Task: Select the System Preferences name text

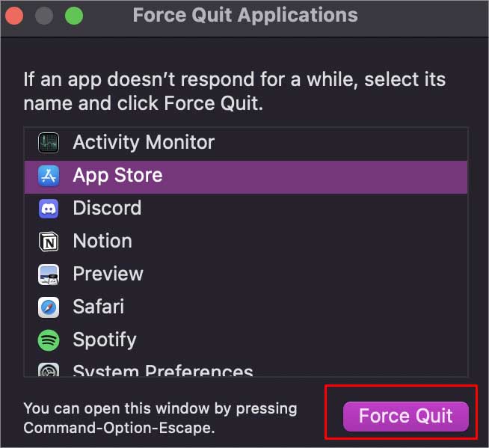Action: [163, 370]
